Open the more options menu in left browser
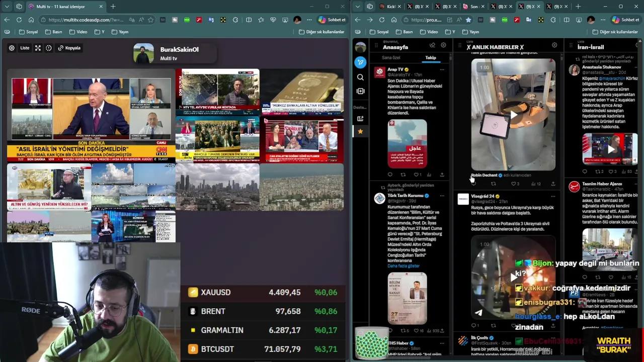This screenshot has height=362, width=644. [x=309, y=20]
